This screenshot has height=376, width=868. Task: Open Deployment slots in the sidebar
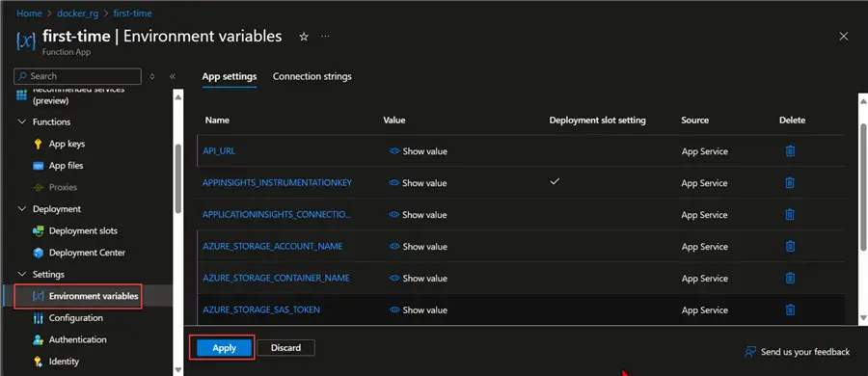(83, 231)
